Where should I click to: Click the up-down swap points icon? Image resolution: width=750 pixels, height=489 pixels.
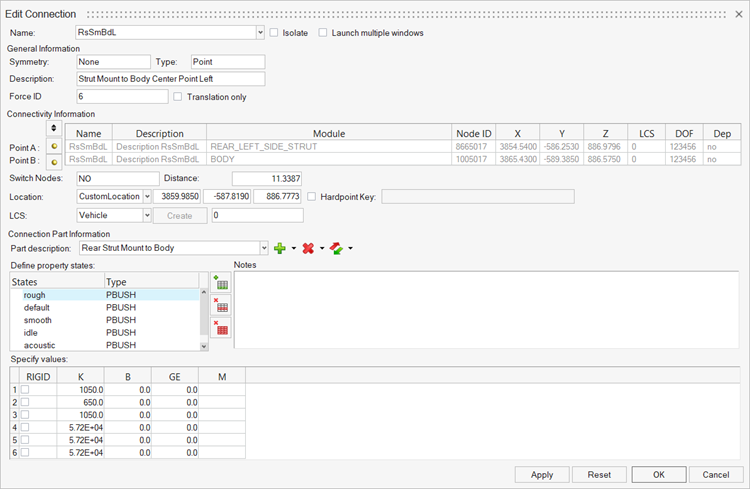[x=54, y=129]
